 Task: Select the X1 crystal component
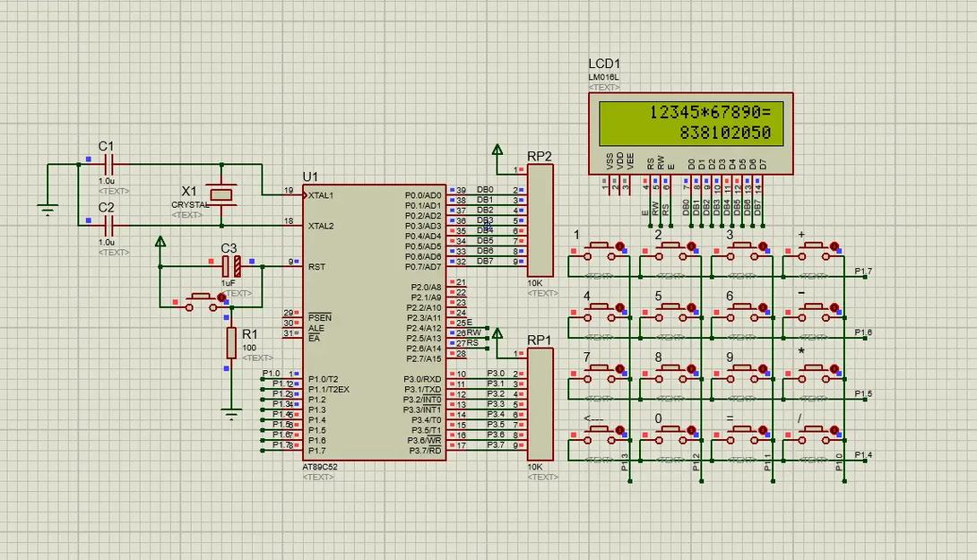221,195
